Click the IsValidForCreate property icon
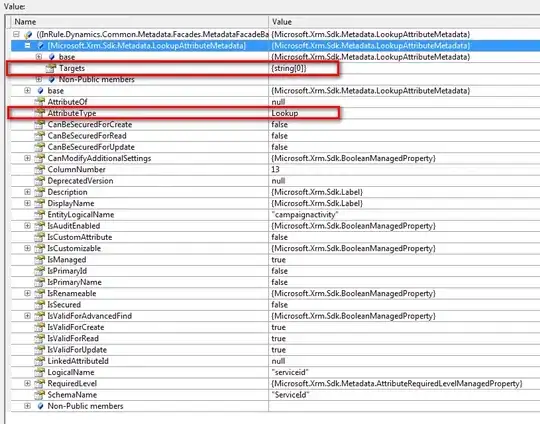 coord(40,327)
